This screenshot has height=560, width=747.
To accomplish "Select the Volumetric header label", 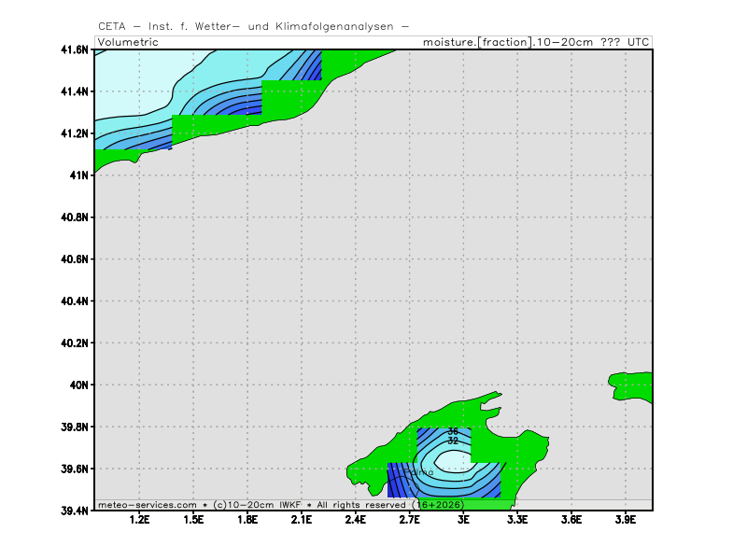I will click(128, 42).
